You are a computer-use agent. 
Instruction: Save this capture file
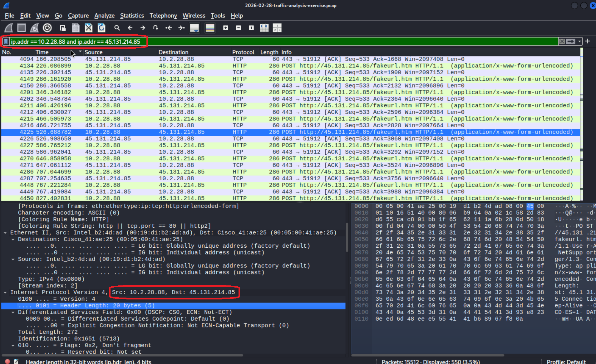(76, 28)
